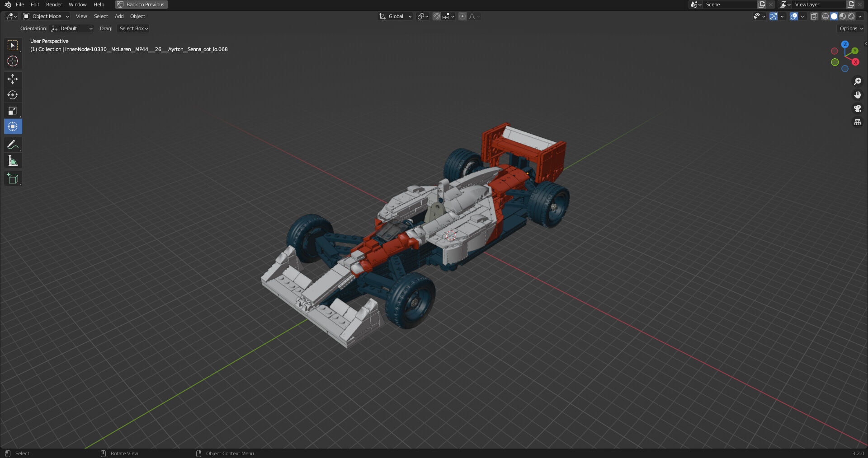The height and width of the screenshot is (458, 868).
Task: Open the selectability and visibility dropdown
Action: (759, 16)
